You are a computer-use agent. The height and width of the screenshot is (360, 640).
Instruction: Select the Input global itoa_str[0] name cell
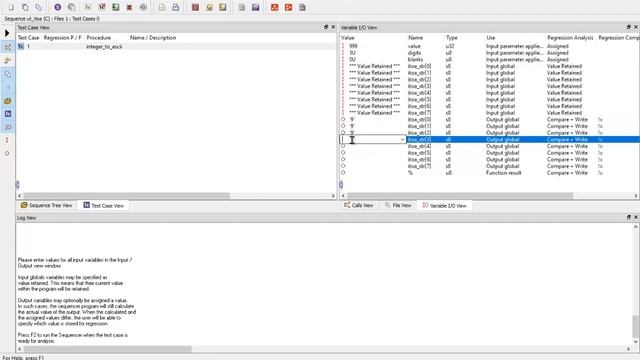pyautogui.click(x=419, y=66)
